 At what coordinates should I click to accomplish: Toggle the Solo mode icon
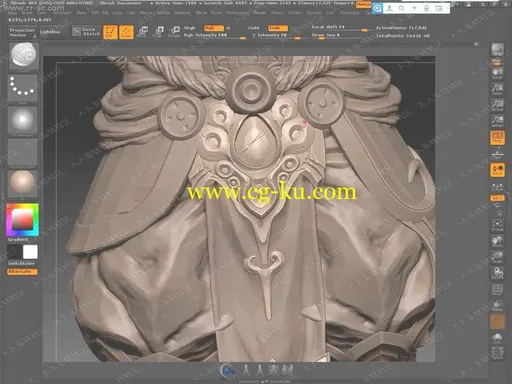pyautogui.click(x=497, y=338)
